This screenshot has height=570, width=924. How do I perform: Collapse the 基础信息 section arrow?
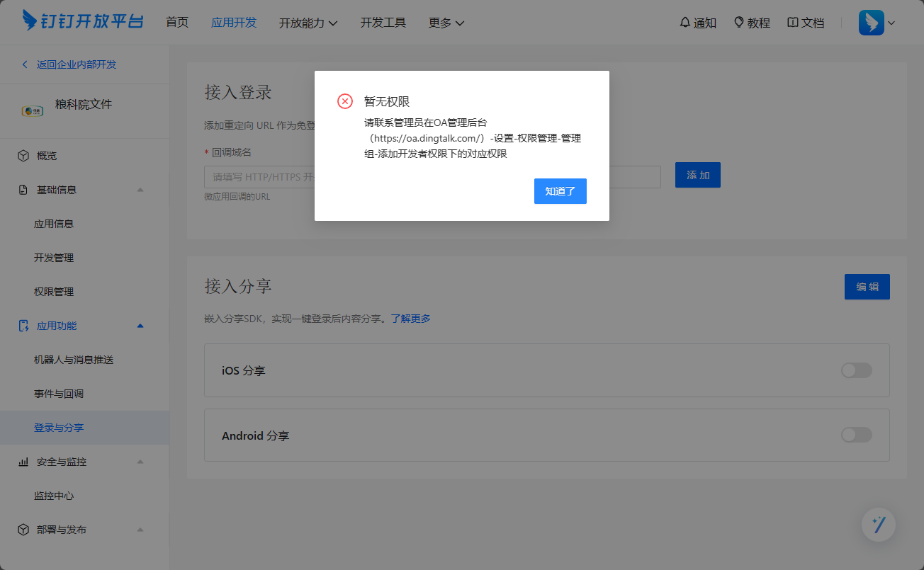[140, 190]
